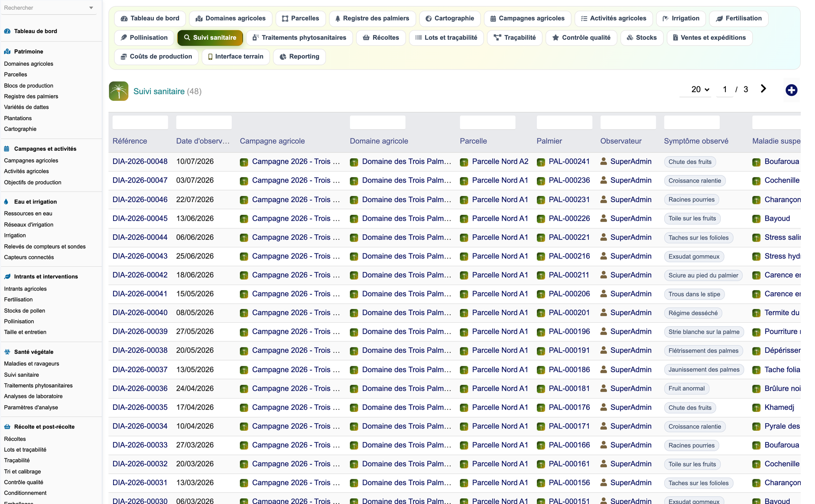
Task: Click the Fruit anormal tag
Action: (x=686, y=388)
